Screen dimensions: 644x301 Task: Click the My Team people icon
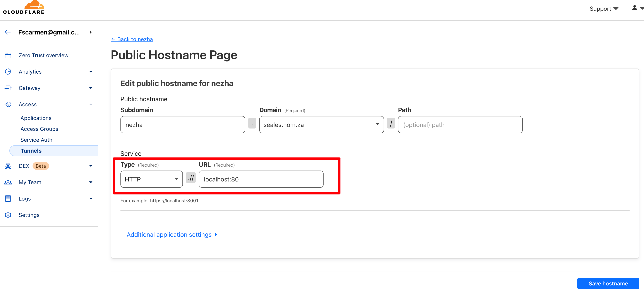point(8,182)
